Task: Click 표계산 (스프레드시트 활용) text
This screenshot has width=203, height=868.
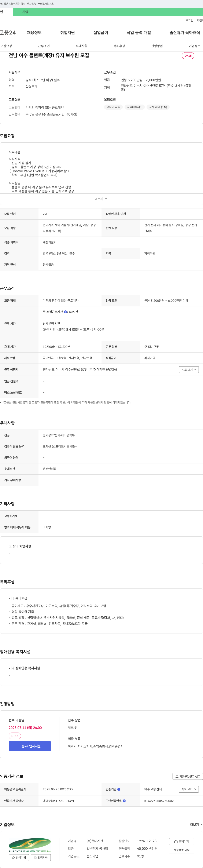Action: (60, 446)
